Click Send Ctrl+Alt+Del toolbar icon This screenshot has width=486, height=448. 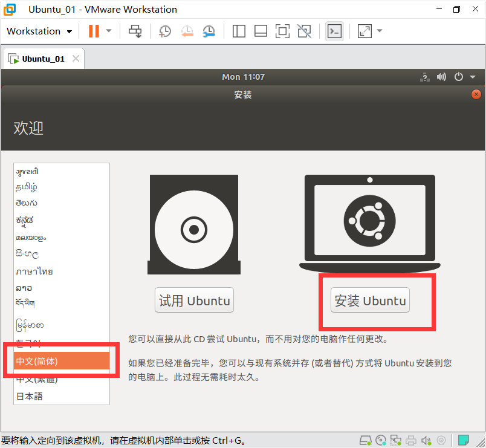(135, 31)
